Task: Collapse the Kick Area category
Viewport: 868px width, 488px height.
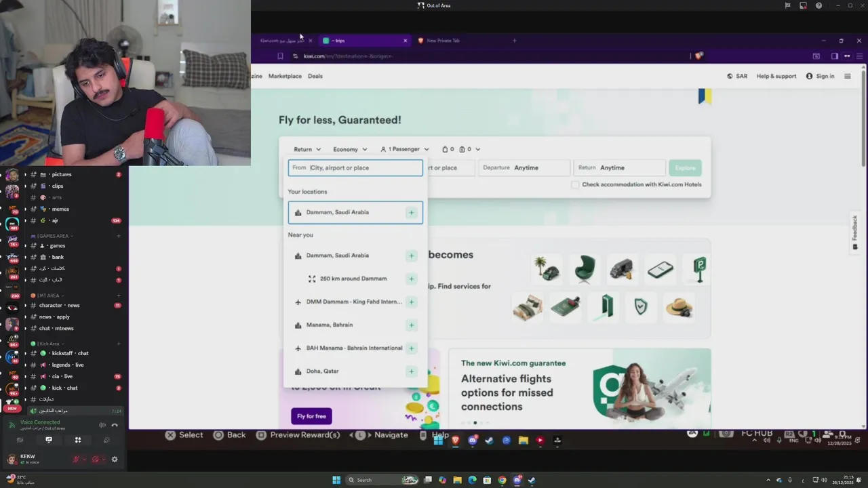Action: tap(47, 344)
